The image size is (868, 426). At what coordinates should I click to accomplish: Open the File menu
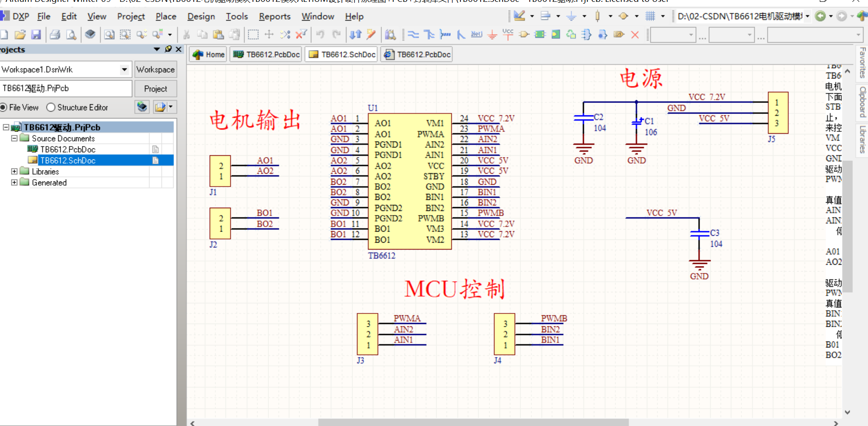click(x=44, y=16)
